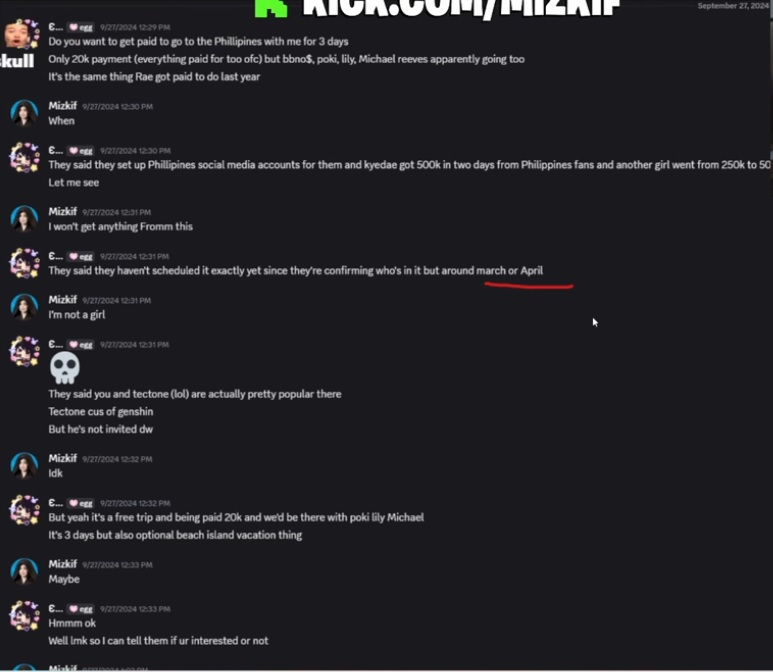
Task: Click the "Let me see" message text
Action: [x=73, y=182]
